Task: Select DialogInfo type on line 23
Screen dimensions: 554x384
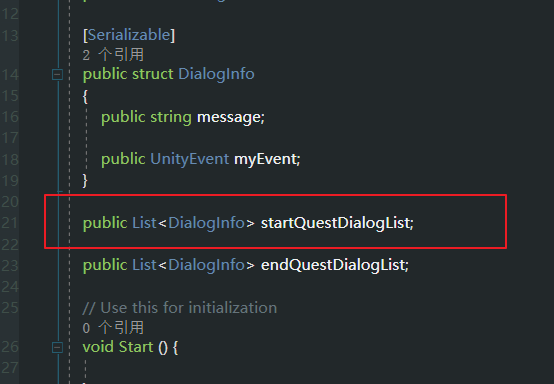Action: tap(206, 265)
